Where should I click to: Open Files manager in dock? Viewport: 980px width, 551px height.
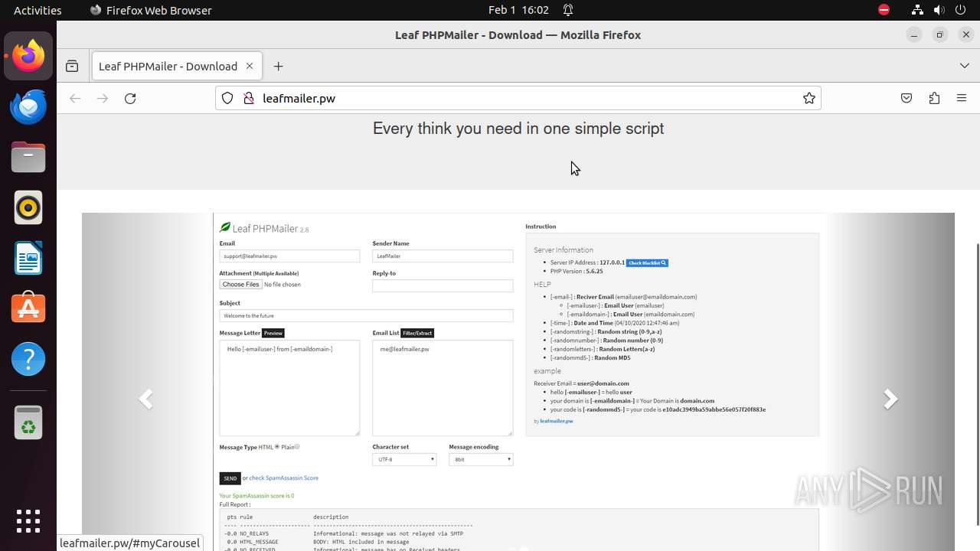click(x=28, y=157)
